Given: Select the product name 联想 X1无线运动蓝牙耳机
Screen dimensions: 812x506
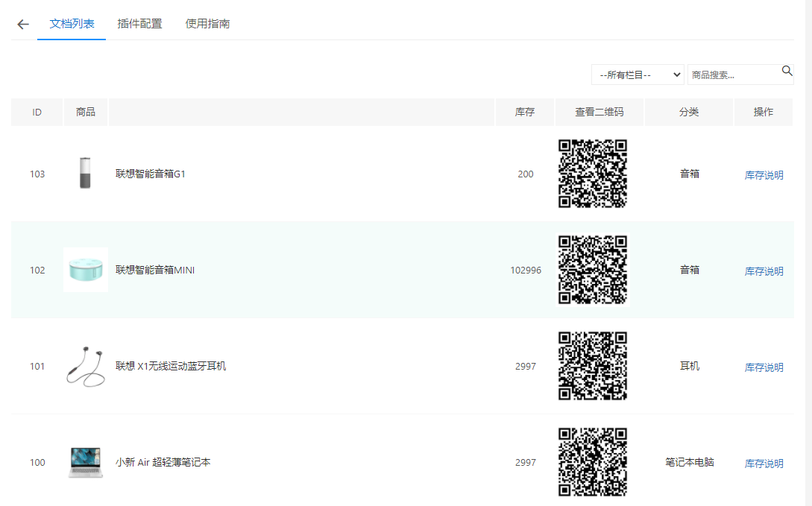Looking at the screenshot, I should tap(170, 367).
